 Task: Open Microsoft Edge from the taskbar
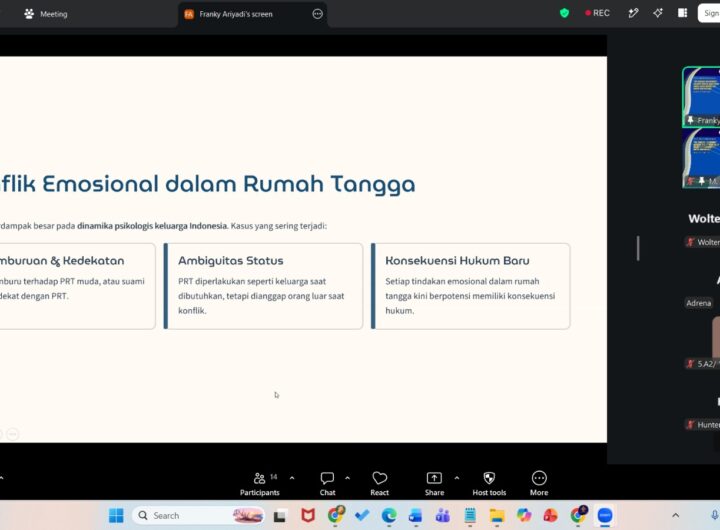pos(389,515)
